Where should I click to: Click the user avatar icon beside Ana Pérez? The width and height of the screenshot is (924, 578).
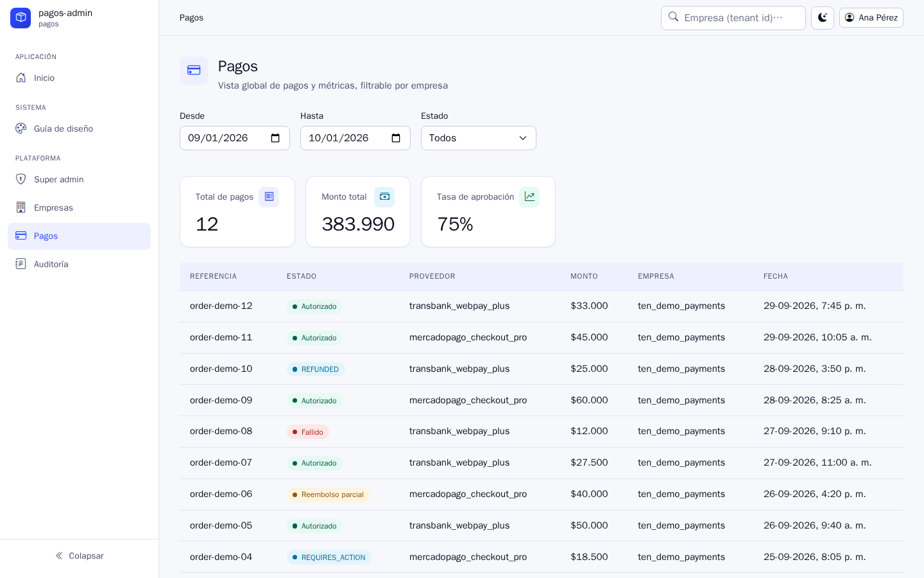tap(850, 17)
